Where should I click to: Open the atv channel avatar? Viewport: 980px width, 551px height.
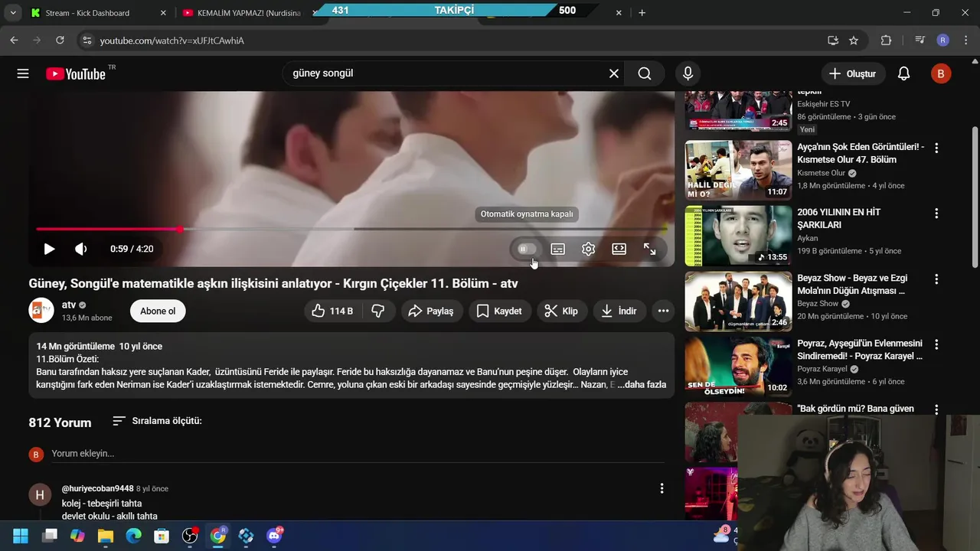click(x=41, y=311)
